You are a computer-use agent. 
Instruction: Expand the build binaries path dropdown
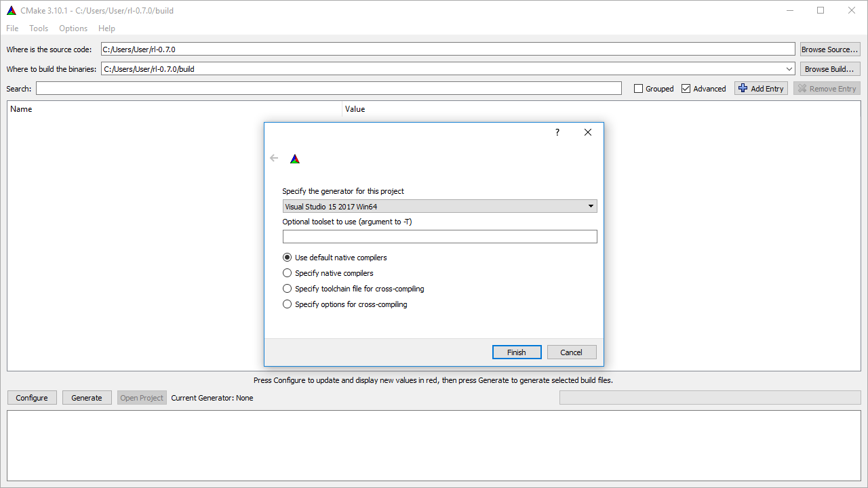pos(788,68)
